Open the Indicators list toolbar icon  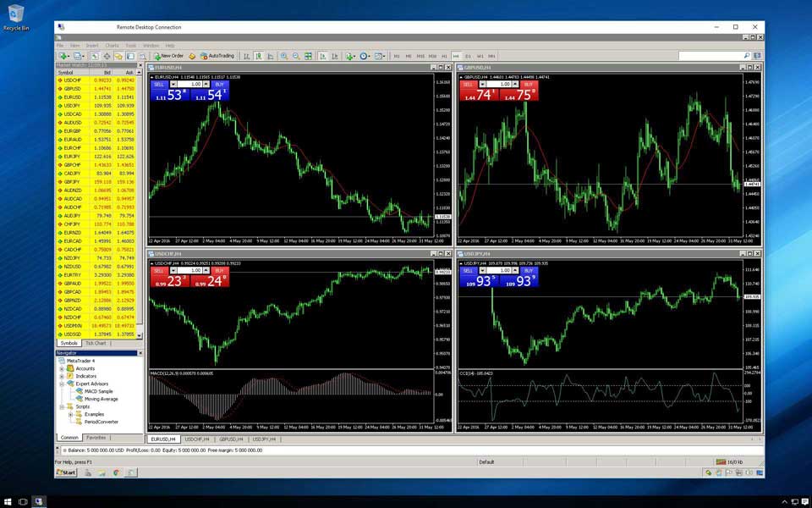click(x=350, y=56)
